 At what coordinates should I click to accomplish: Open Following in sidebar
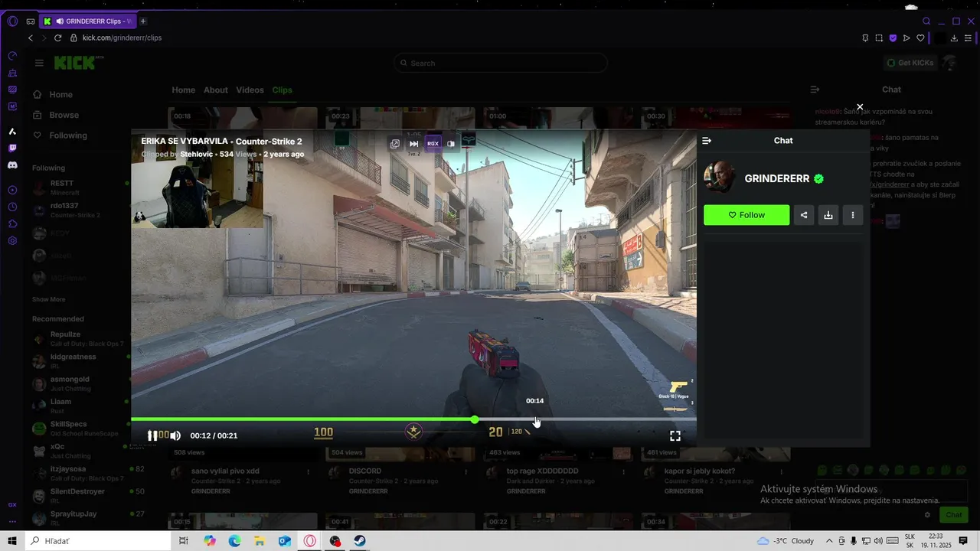[68, 135]
